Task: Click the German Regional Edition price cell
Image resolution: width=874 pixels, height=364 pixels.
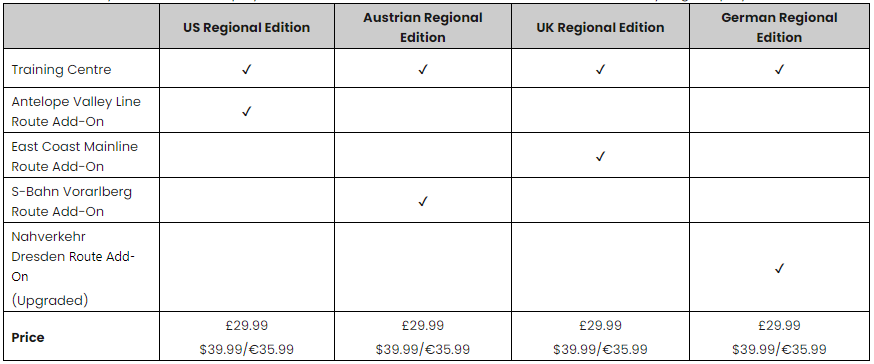Action: point(779,337)
